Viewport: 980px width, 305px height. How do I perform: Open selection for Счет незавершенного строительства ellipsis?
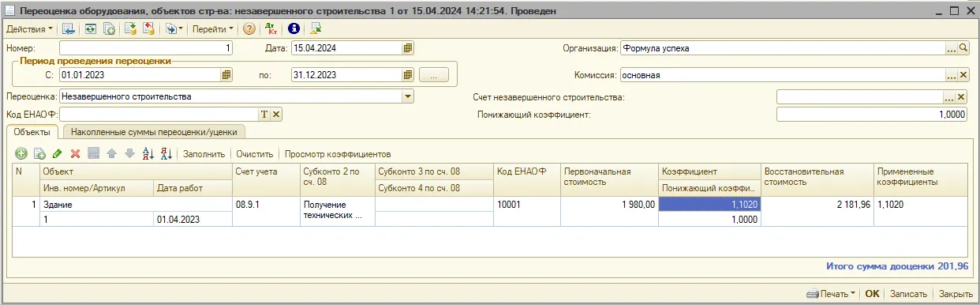click(x=950, y=97)
